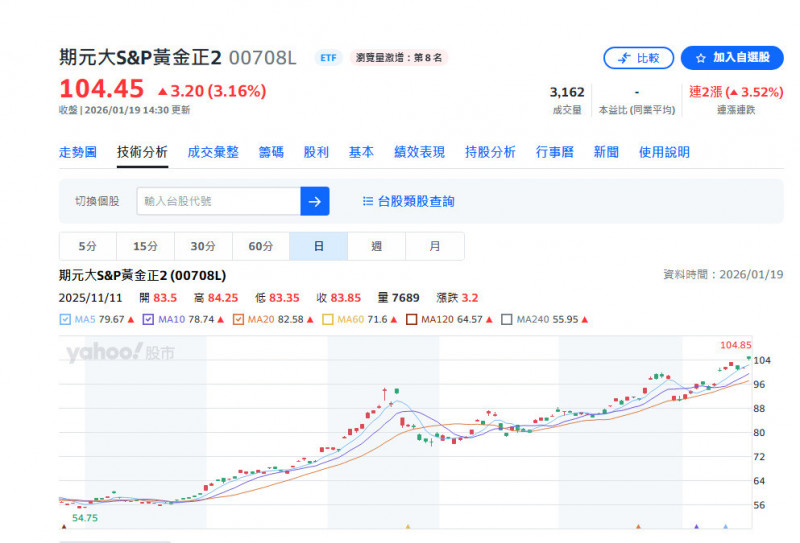Click the star icon in 加入自選股
The height and width of the screenshot is (543, 800).
[701, 58]
